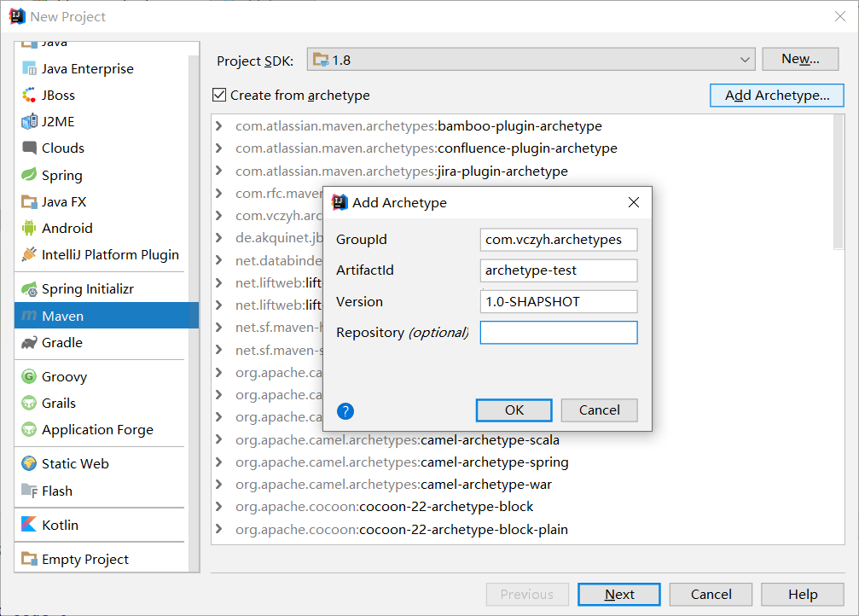This screenshot has width=859, height=616.
Task: Click the Help button
Action: (803, 594)
